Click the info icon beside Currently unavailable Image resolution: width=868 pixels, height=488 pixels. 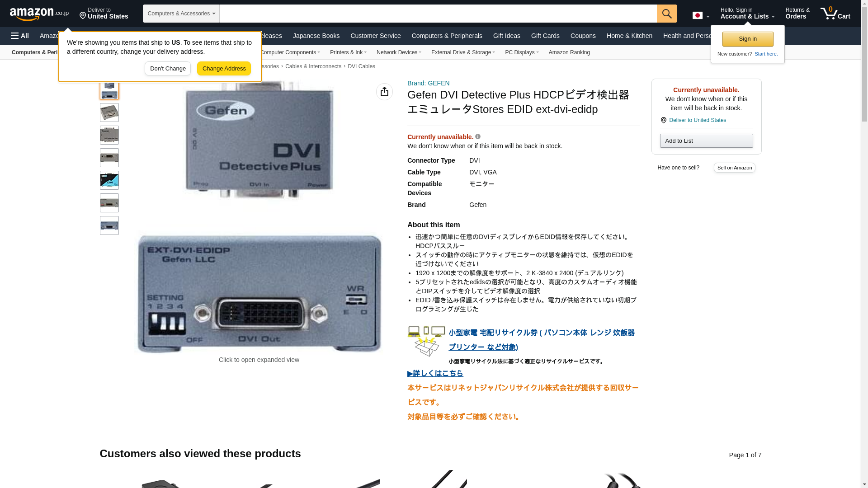pos(478,136)
